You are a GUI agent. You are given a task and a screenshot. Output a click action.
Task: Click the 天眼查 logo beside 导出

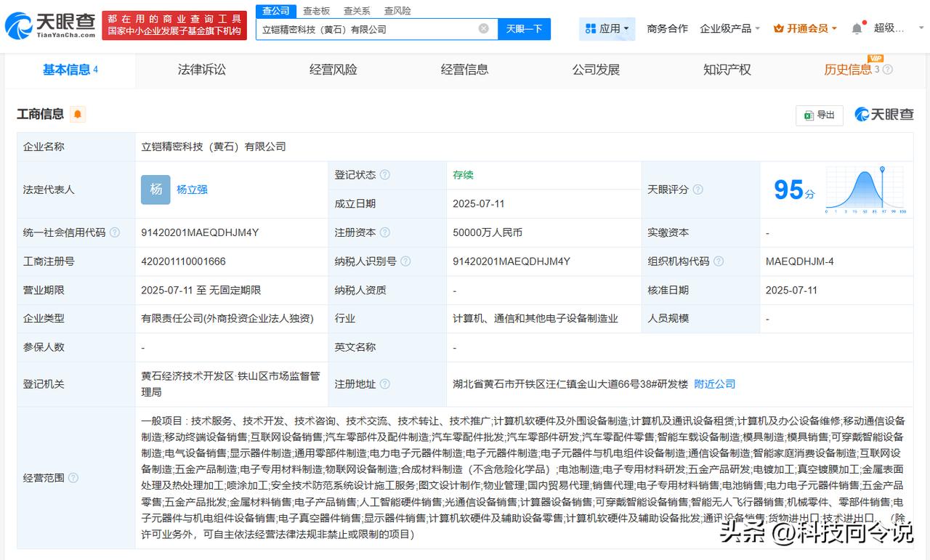pyautogui.click(x=884, y=114)
